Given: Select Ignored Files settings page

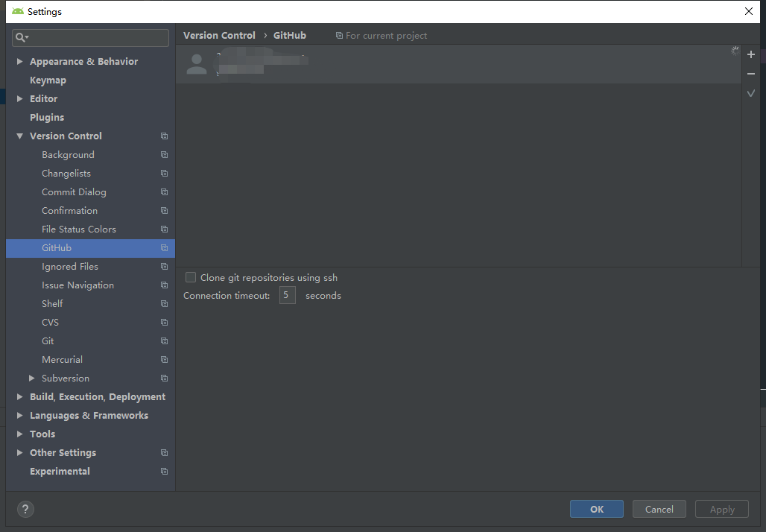Looking at the screenshot, I should pyautogui.click(x=70, y=266).
